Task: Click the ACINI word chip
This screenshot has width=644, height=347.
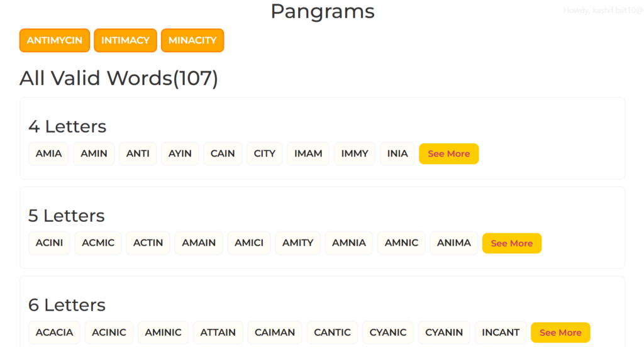Action: coord(49,243)
